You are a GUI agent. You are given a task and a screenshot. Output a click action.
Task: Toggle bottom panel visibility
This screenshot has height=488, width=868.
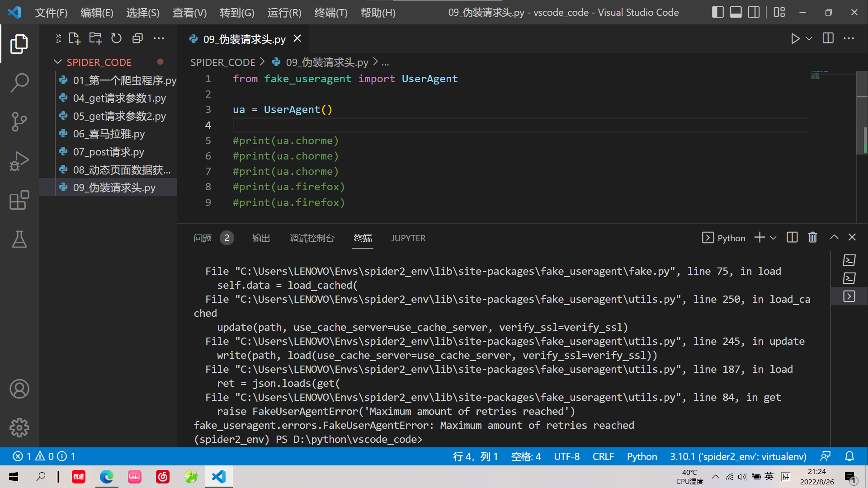click(736, 12)
